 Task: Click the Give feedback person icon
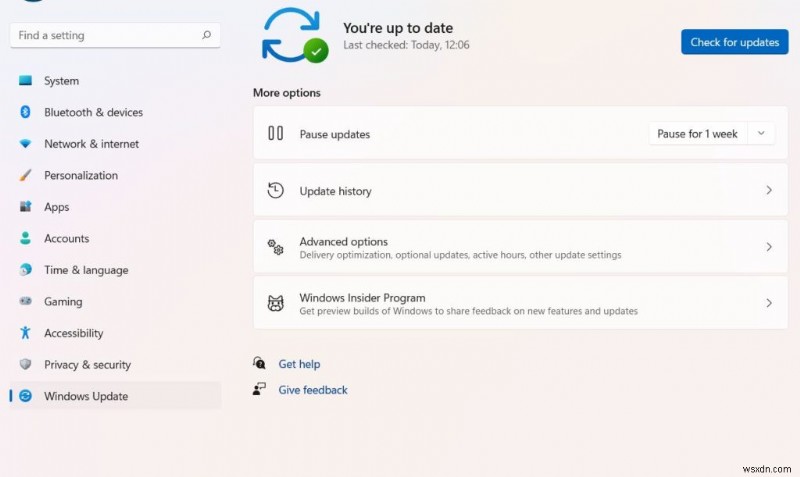point(259,389)
